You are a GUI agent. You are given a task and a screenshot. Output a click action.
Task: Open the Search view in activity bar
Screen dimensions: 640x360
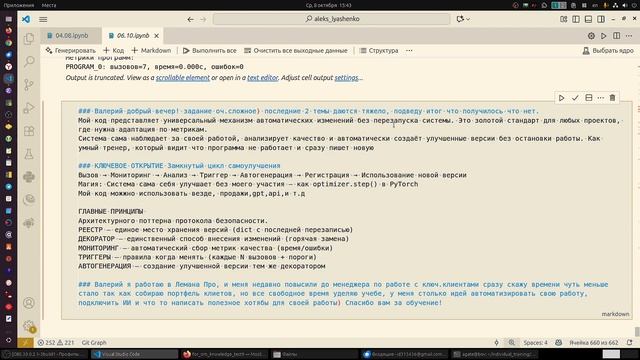[x=29, y=61]
